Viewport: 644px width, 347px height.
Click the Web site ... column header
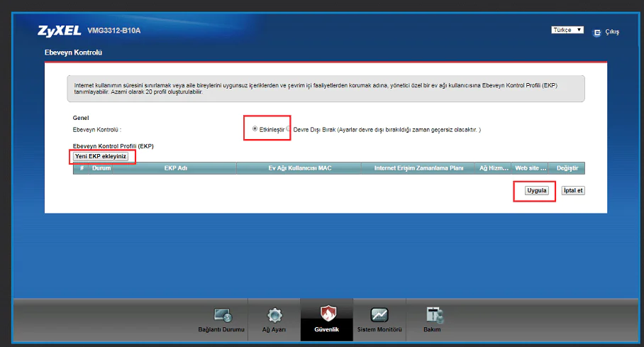pos(531,168)
